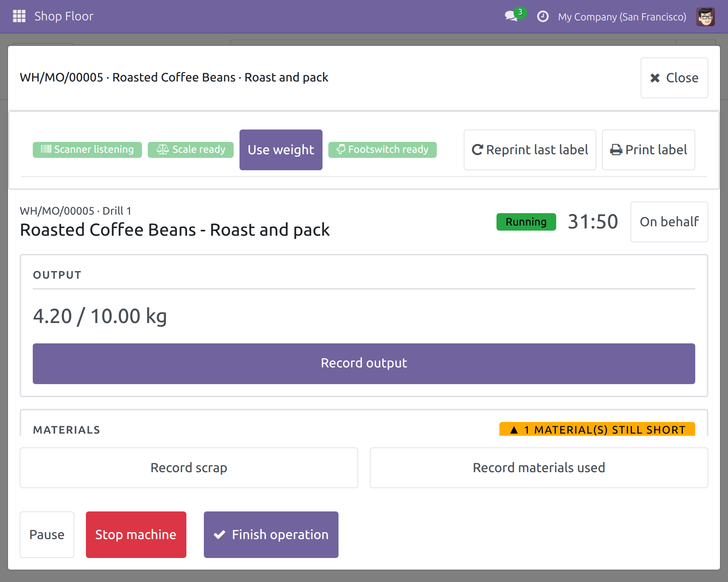Open the user avatar menu
The width and height of the screenshot is (728, 582).
pos(705,17)
